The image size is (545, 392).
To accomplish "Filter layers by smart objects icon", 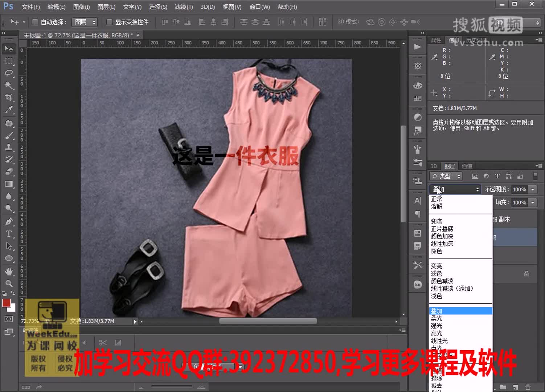I will click(520, 176).
